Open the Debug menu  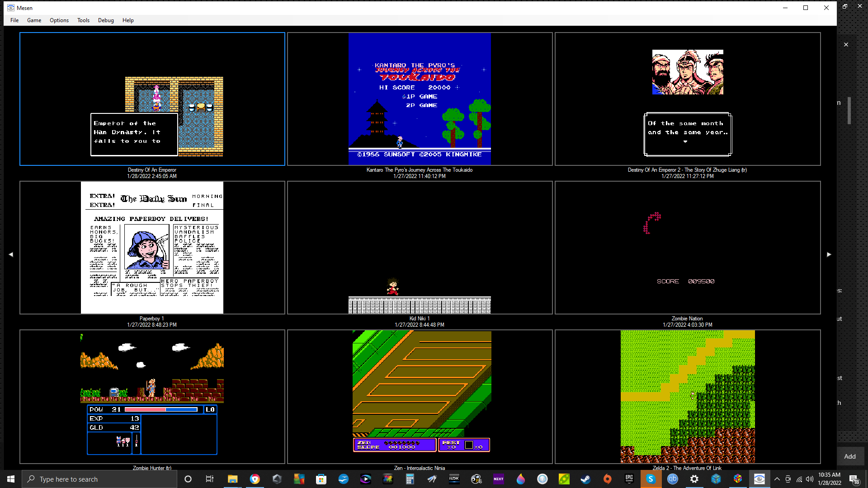point(106,20)
